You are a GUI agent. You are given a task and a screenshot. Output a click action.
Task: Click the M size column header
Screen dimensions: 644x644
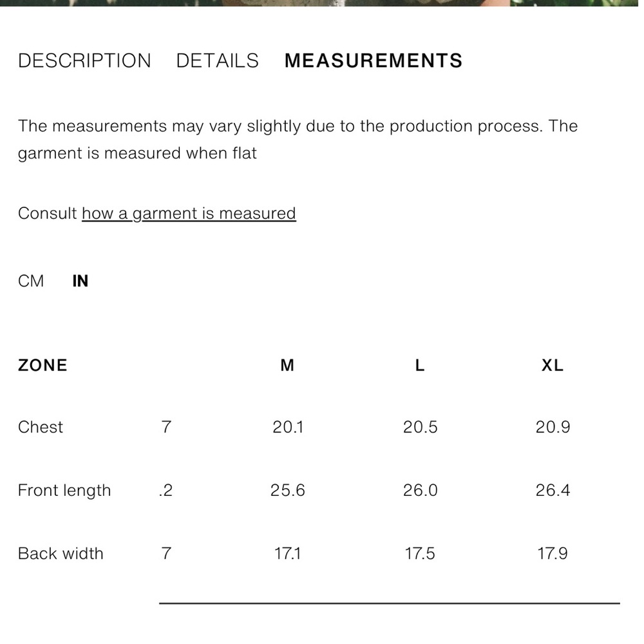tap(287, 366)
